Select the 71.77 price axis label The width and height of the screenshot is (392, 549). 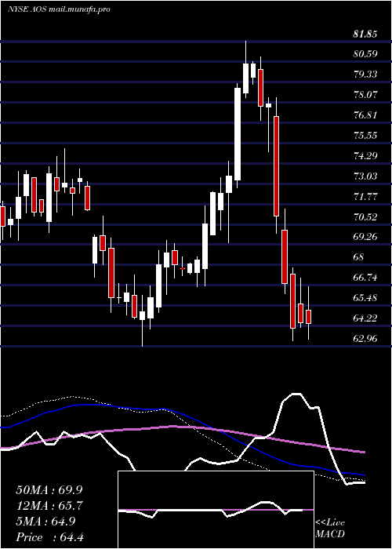(365, 197)
